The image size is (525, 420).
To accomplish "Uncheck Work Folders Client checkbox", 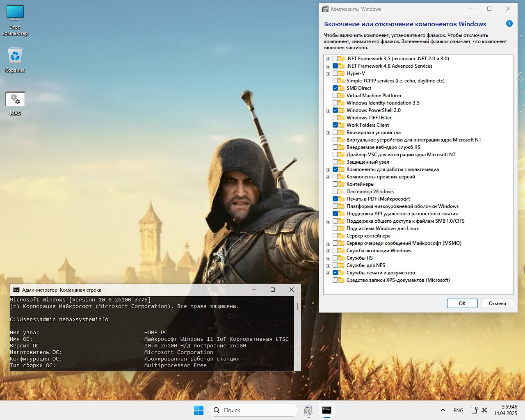I will click(x=335, y=125).
